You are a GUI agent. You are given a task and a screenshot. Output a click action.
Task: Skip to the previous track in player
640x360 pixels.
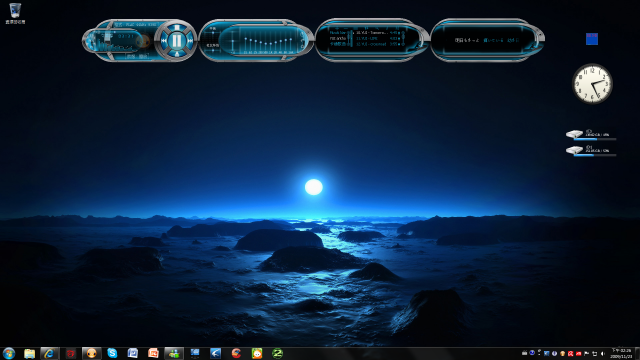point(164,41)
